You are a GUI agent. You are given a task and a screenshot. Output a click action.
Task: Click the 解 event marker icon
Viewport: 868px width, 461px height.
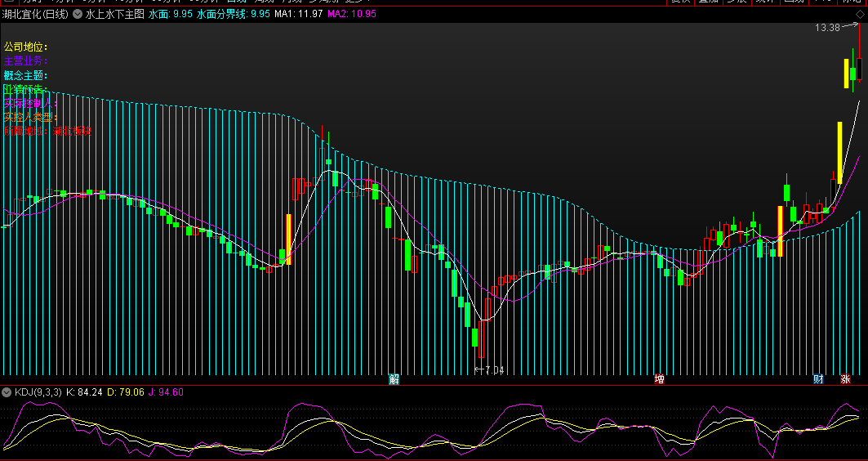pyautogui.click(x=394, y=379)
